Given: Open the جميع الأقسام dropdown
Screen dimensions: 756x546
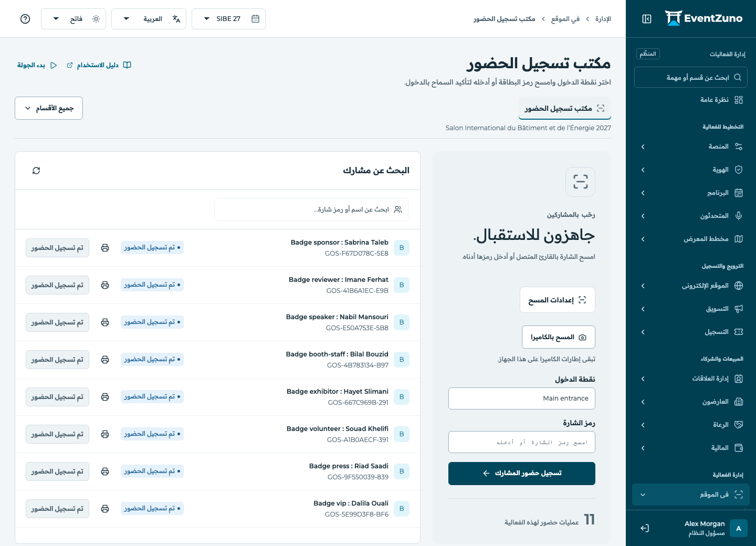Looking at the screenshot, I should tap(49, 108).
